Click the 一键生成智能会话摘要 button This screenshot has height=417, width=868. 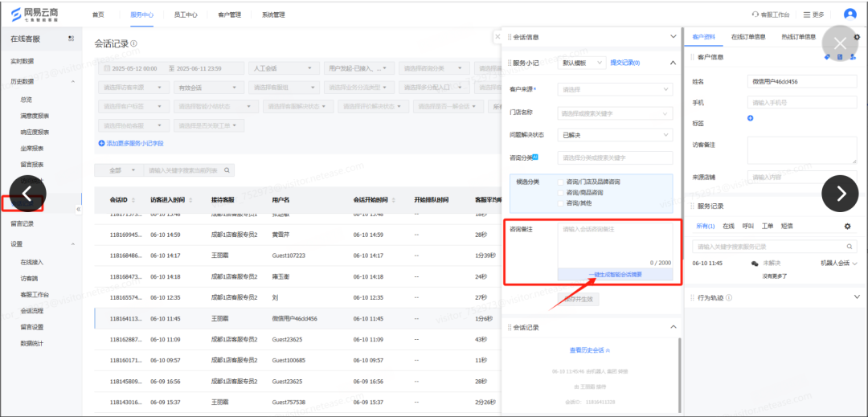coord(616,275)
